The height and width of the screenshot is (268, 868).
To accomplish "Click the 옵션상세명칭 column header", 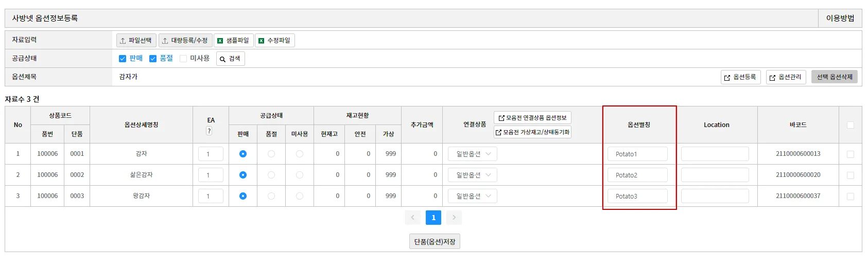I will coord(141,125).
